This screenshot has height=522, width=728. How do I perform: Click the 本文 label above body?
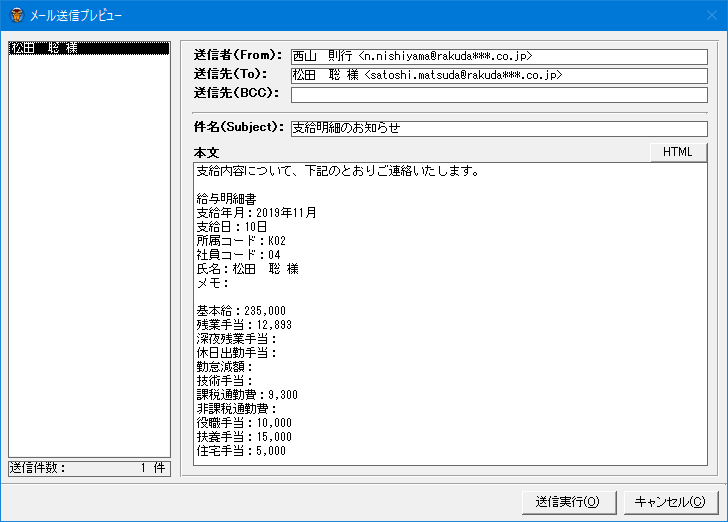pos(206,153)
